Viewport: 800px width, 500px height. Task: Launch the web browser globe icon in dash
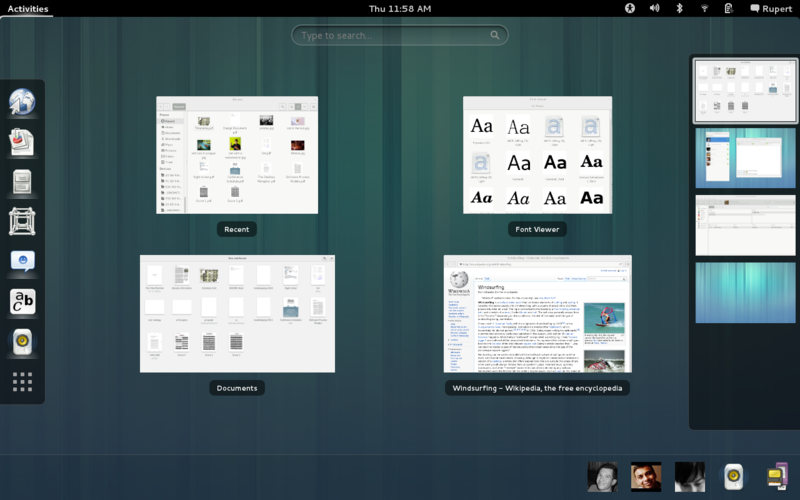click(22, 101)
